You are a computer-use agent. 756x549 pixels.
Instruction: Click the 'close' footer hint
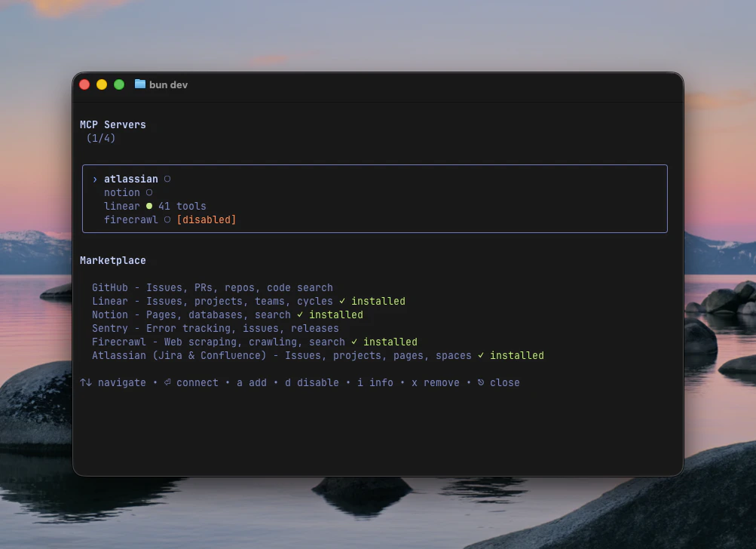pyautogui.click(x=505, y=382)
